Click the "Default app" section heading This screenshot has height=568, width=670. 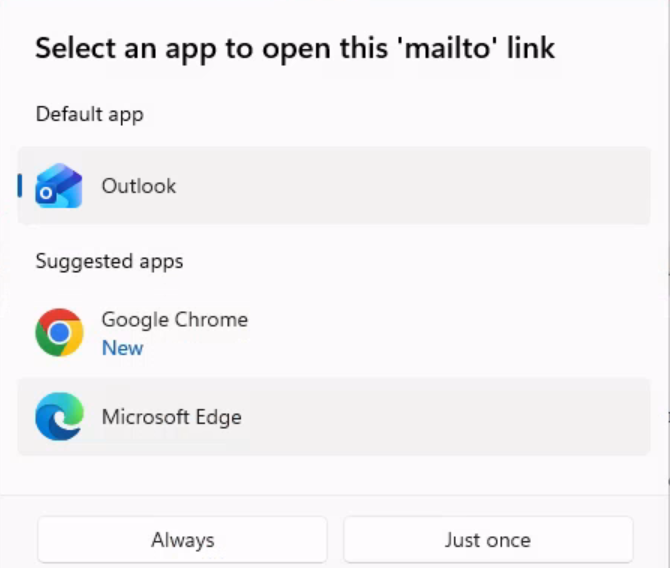(89, 114)
